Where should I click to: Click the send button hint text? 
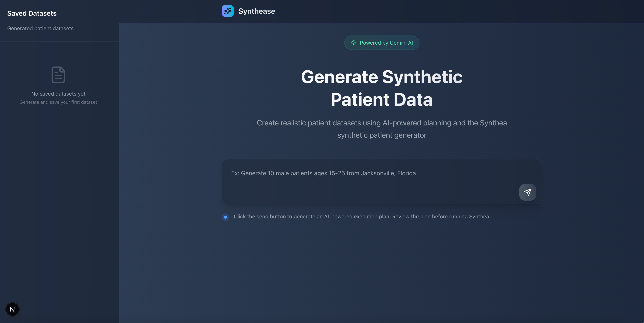[362, 216]
